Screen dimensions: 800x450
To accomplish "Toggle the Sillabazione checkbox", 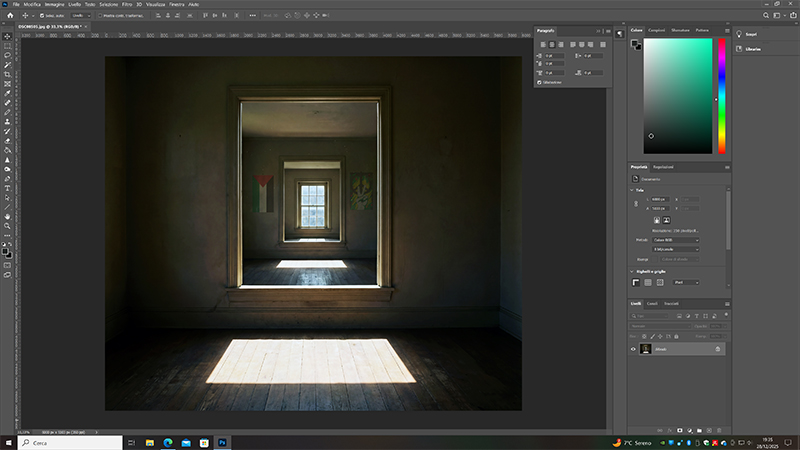I will (x=539, y=82).
